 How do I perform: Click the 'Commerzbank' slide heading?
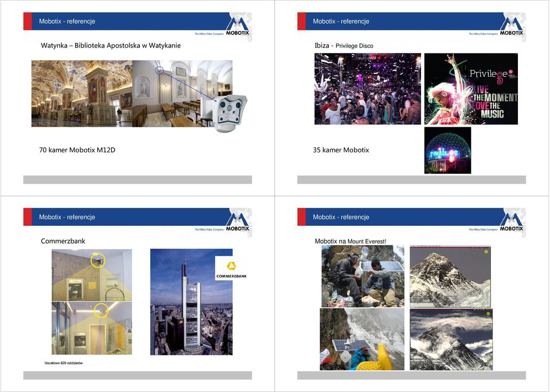(63, 241)
